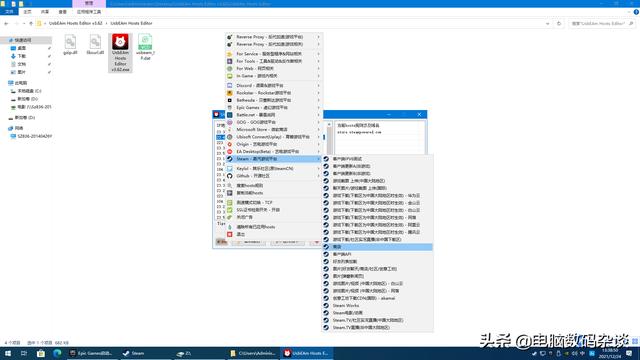This screenshot has height=360, width=640.
Task: Expand the For Tools submenu arrow
Action: click(319, 61)
